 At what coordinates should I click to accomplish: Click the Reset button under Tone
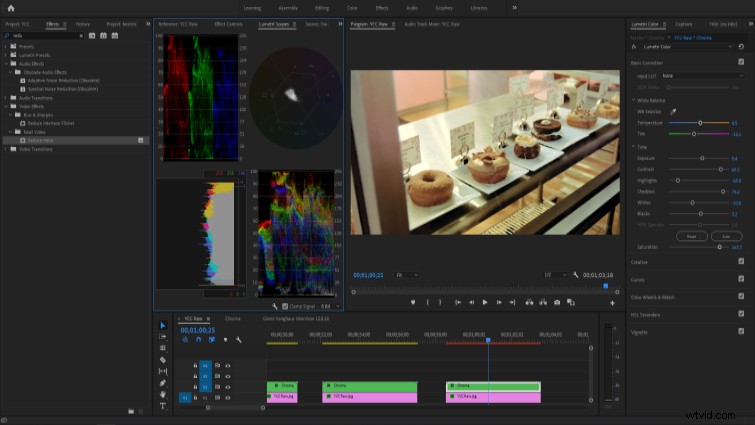(691, 236)
